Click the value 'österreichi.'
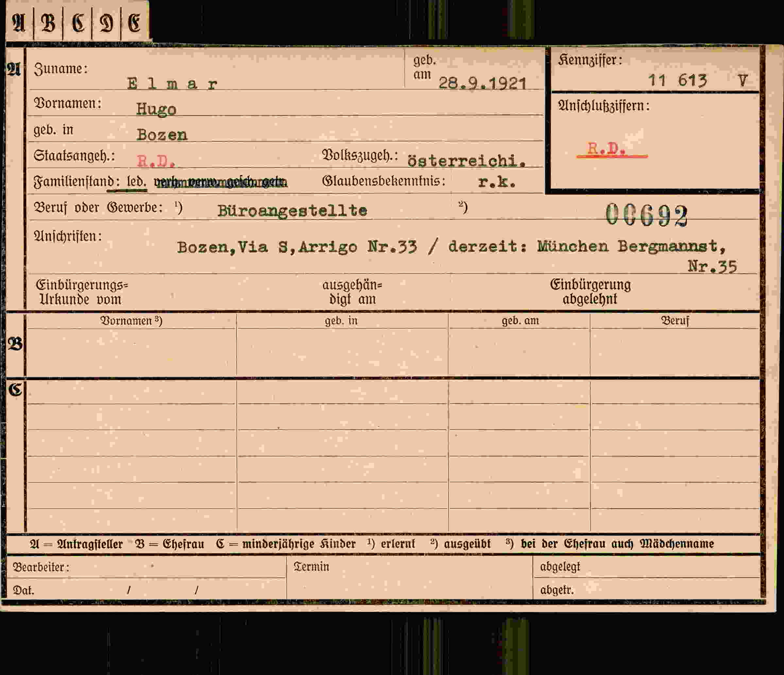The height and width of the screenshot is (675, 784). click(467, 161)
